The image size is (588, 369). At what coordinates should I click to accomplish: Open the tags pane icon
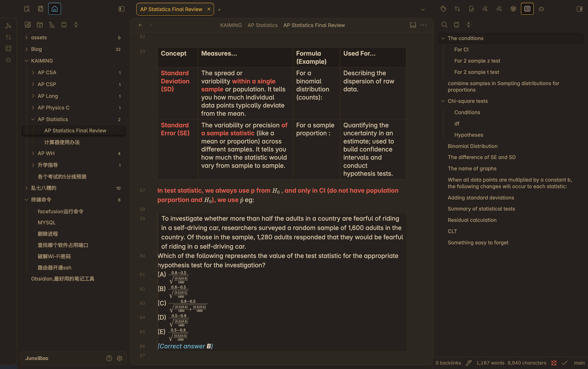[x=443, y=9]
